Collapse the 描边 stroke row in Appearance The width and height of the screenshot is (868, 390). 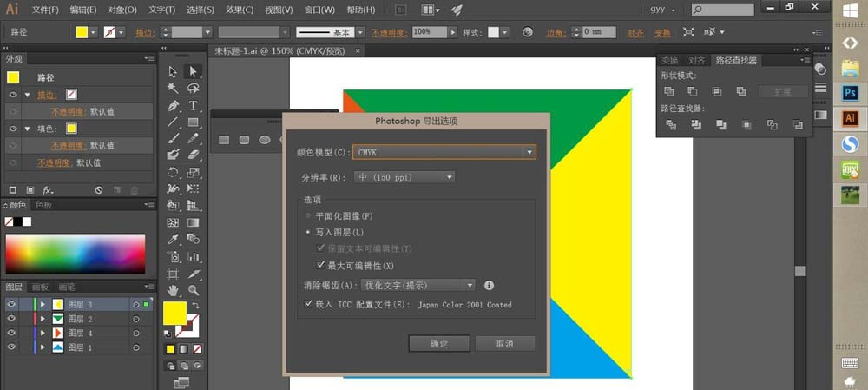(x=28, y=95)
